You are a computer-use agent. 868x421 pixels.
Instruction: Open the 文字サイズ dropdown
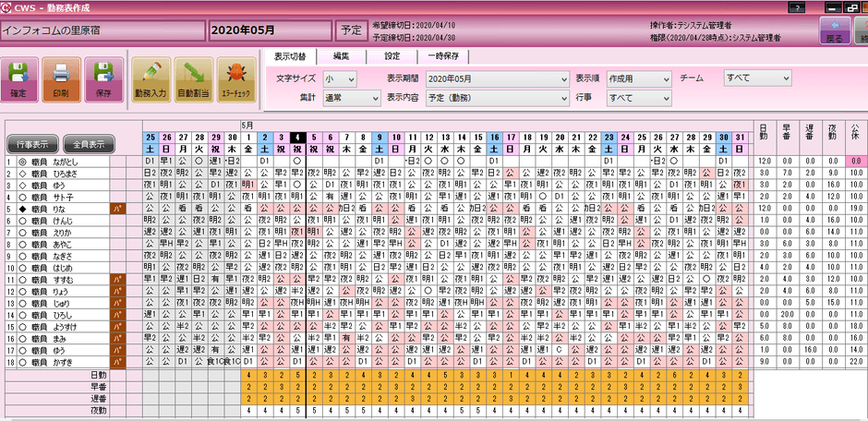click(339, 79)
